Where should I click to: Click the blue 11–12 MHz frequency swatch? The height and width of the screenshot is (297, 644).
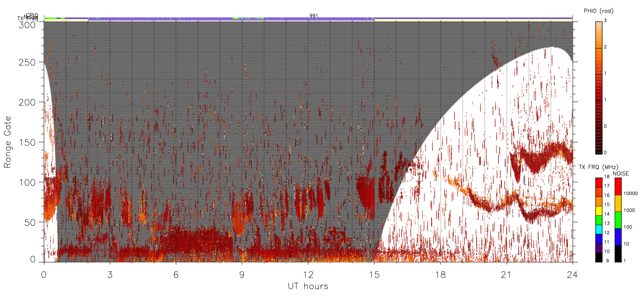pyautogui.click(x=598, y=239)
